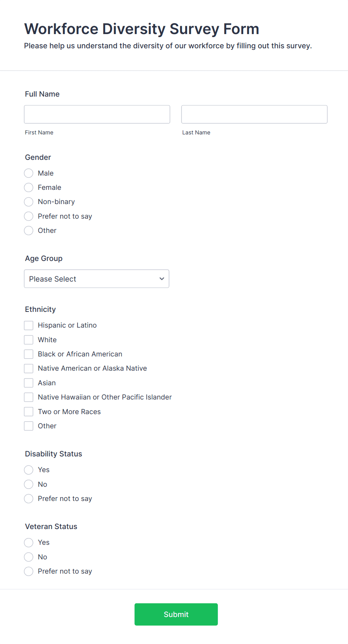Select Yes for Veteran Status
This screenshot has width=348, height=644.
[x=28, y=543]
